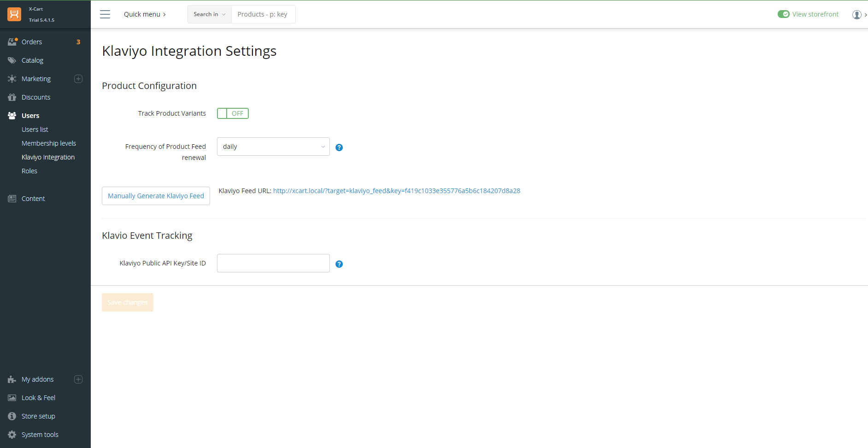Open Membership levels submenu item

[49, 143]
